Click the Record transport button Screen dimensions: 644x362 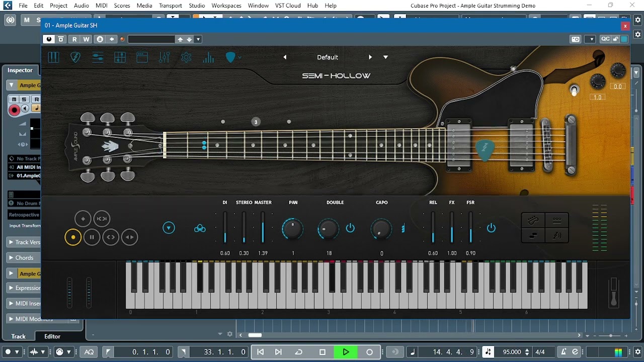pyautogui.click(x=369, y=352)
